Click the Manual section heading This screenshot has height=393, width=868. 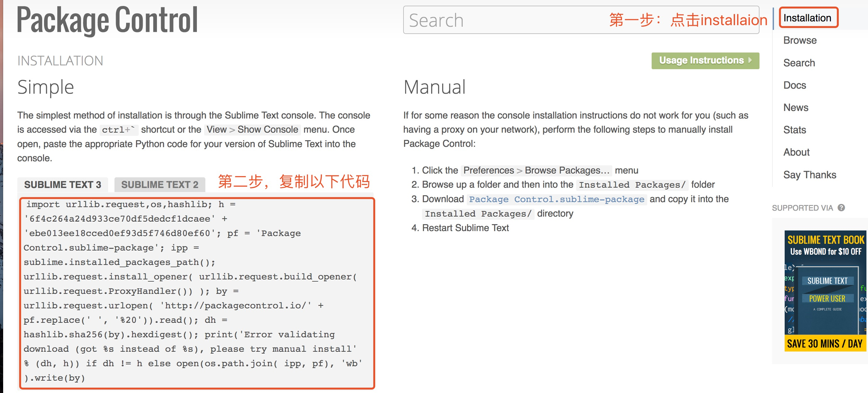point(434,87)
